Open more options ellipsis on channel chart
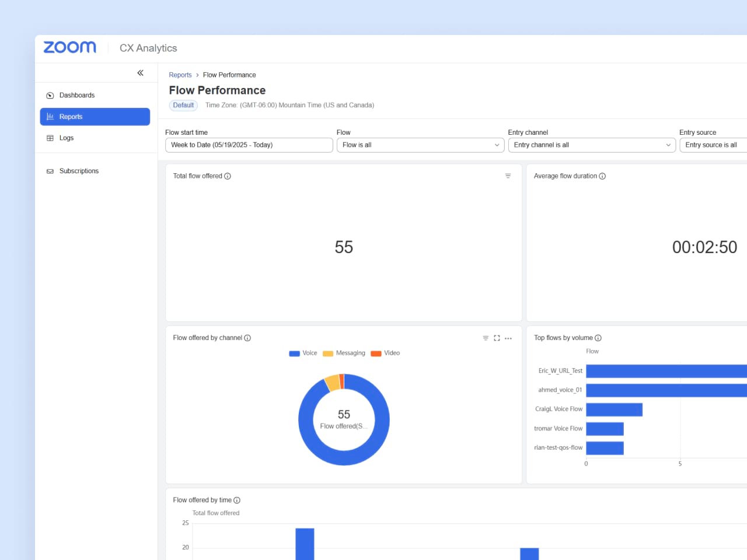 click(x=508, y=338)
